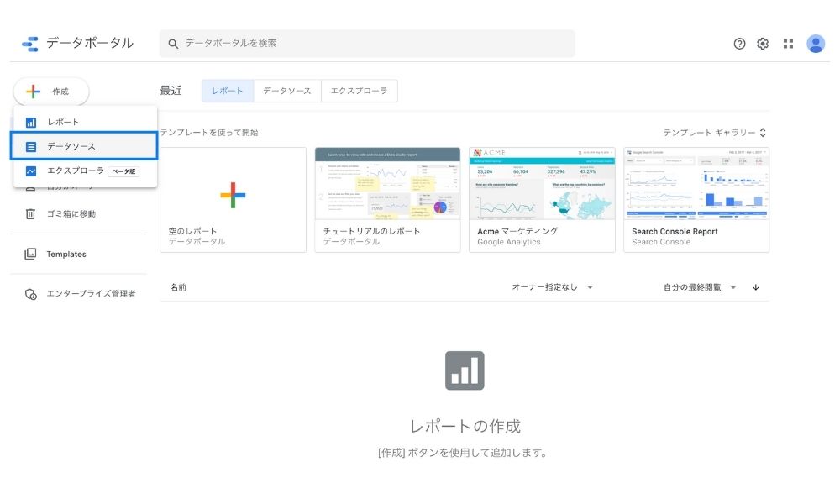Viewport: 840px width, 504px height.
Task: Open the 自分の最終閲覧 sort dropdown
Action: pos(700,287)
